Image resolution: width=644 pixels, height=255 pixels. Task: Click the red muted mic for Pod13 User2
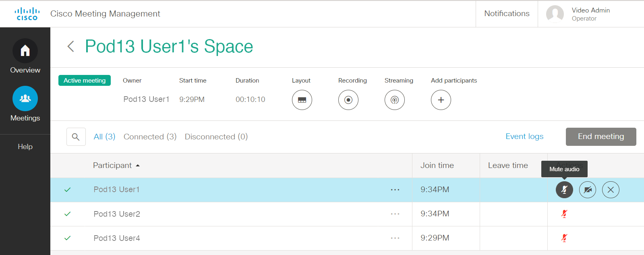564,214
